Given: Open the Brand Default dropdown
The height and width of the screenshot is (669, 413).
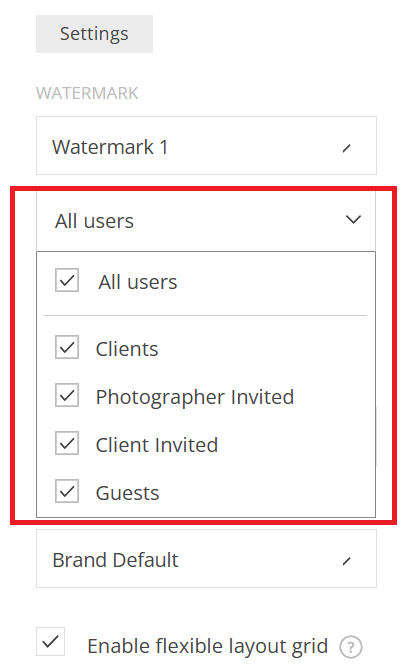Looking at the screenshot, I should (206, 558).
